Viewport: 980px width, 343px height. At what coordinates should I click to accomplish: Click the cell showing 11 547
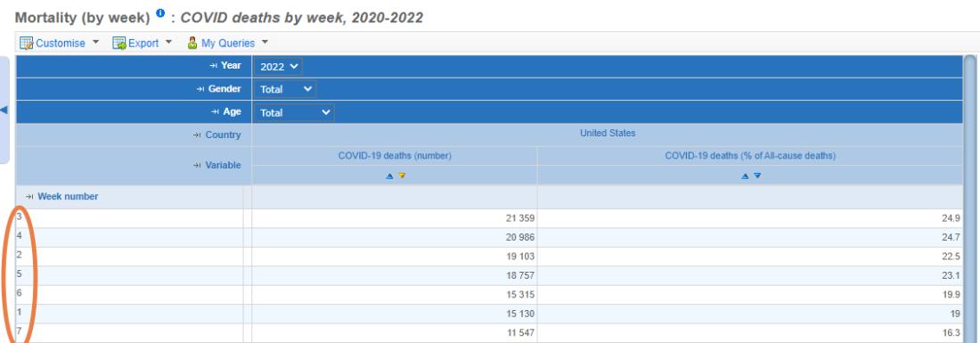[395, 333]
